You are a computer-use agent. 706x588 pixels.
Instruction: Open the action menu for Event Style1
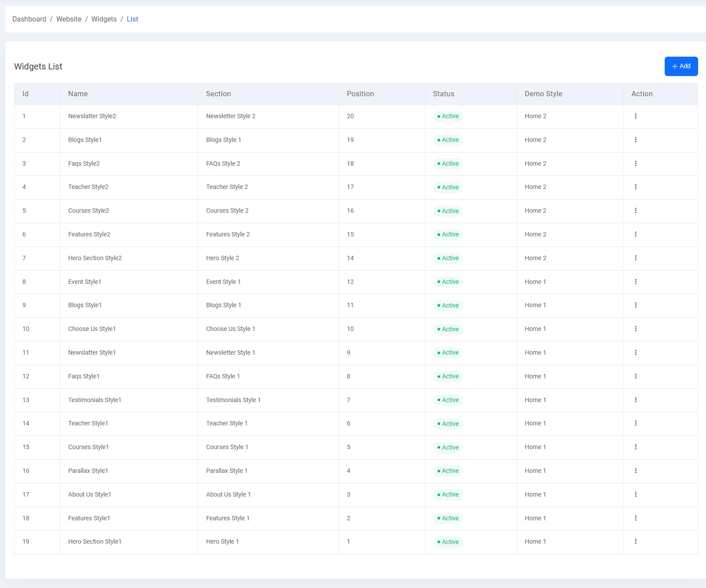pos(636,282)
